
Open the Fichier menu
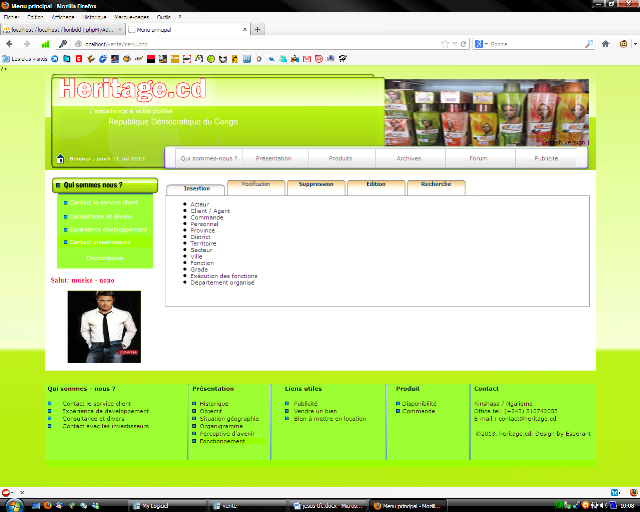click(11, 17)
